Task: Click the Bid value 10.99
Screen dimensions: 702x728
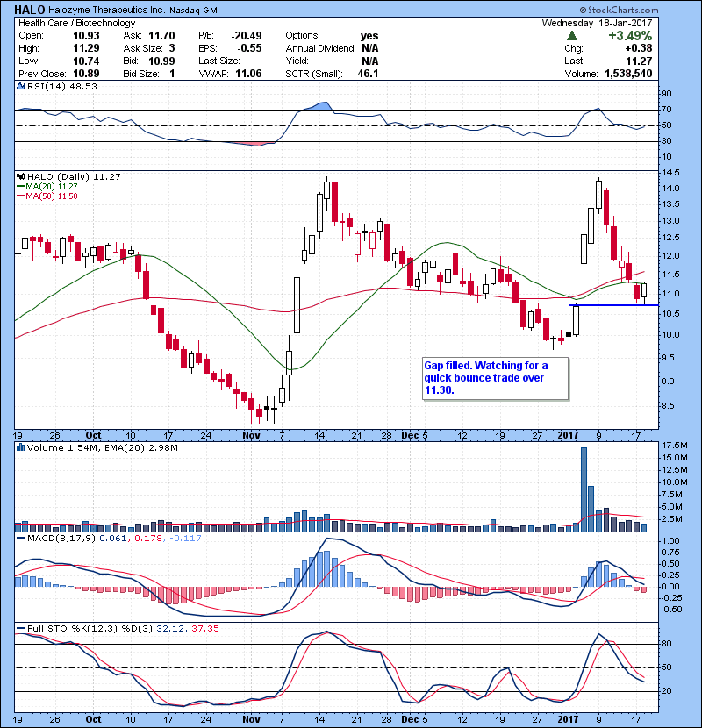Action: [x=161, y=61]
